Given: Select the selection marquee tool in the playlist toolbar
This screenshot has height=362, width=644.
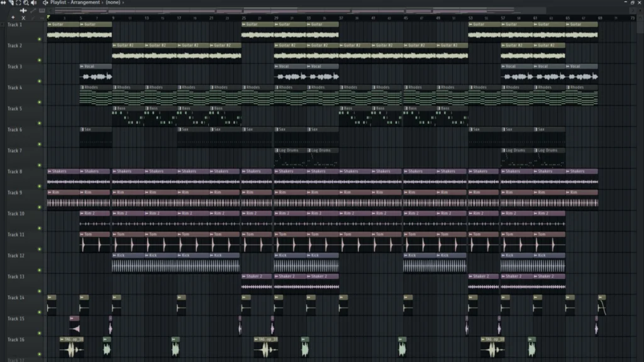Looking at the screenshot, I should (x=18, y=3).
